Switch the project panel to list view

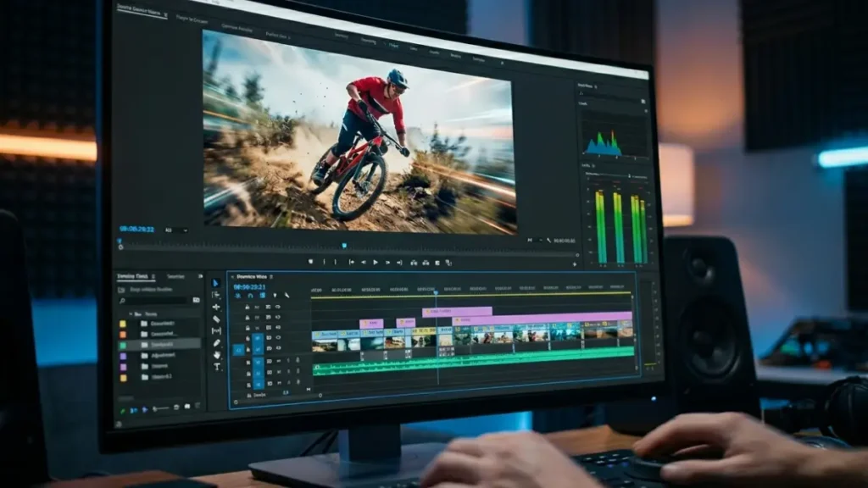point(134,411)
